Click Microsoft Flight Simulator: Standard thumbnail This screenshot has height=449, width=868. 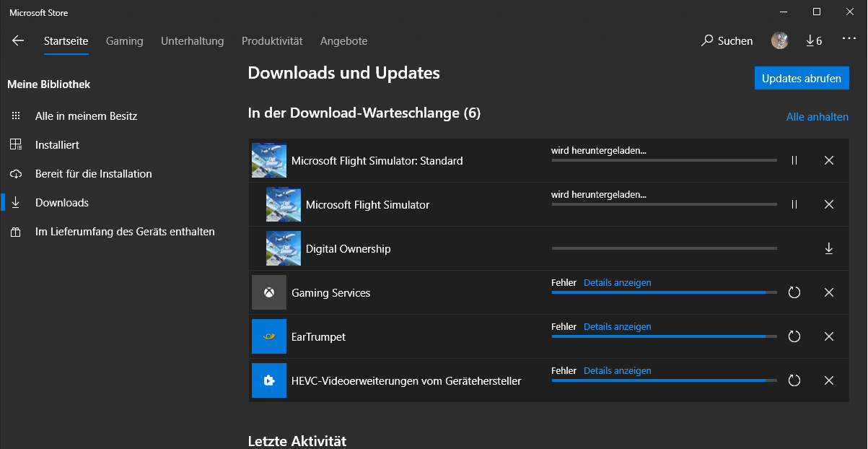269,160
